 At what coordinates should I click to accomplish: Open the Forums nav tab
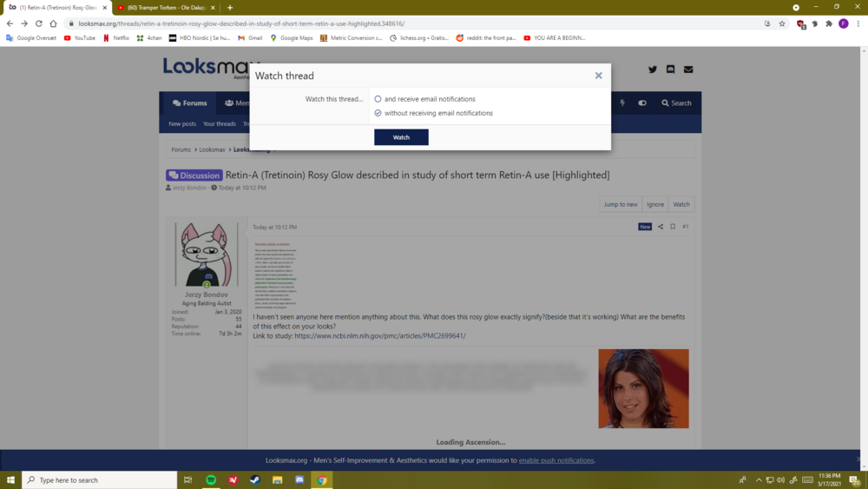[190, 103]
